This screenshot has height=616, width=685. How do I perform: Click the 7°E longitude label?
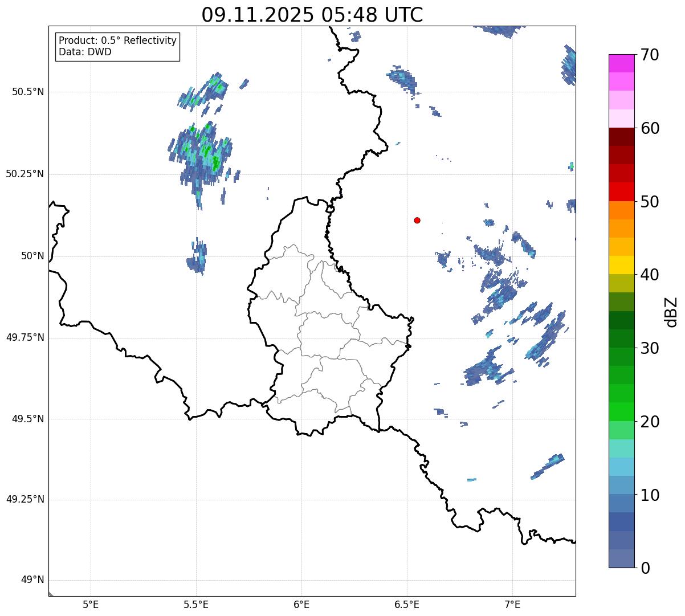tap(512, 604)
